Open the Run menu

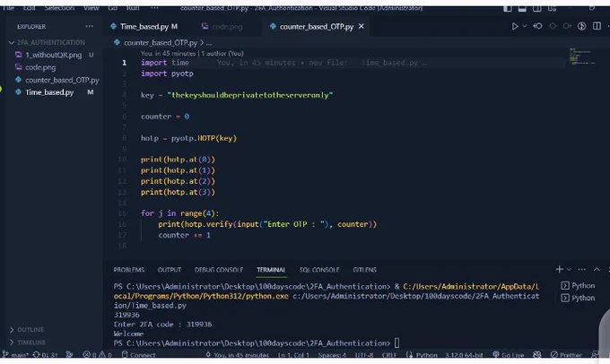point(133,8)
